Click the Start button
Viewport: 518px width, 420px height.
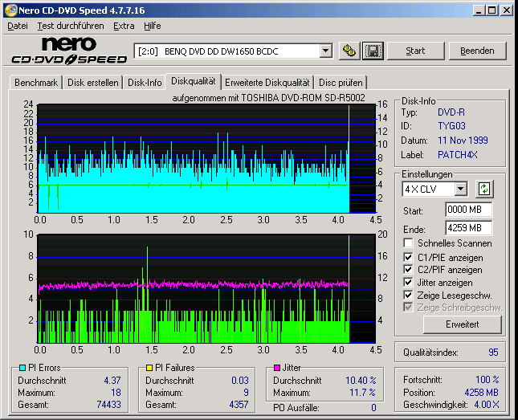point(415,51)
